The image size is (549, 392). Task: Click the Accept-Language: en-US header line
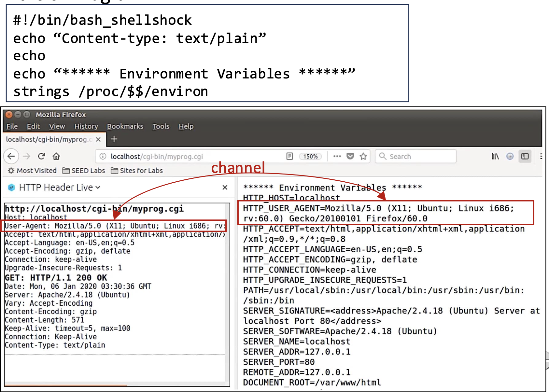point(69,243)
